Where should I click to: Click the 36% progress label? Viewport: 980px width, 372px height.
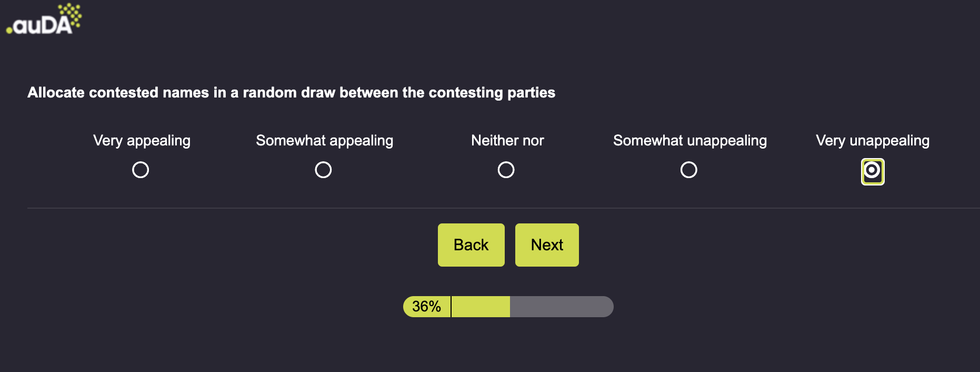click(x=426, y=307)
